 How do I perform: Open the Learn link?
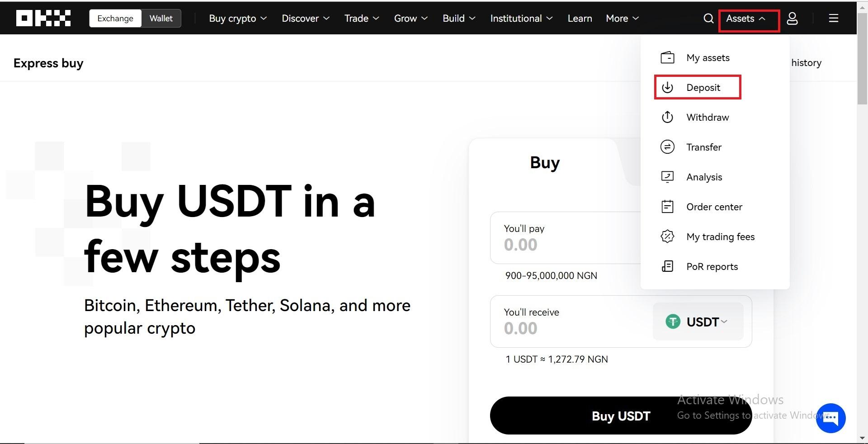pos(580,18)
